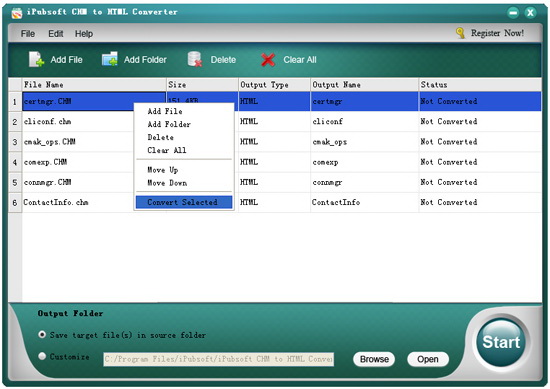Click row number 3 header

point(15,142)
